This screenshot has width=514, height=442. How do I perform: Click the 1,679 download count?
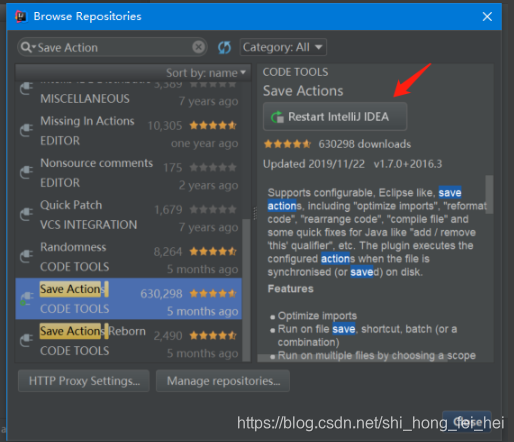(x=168, y=210)
